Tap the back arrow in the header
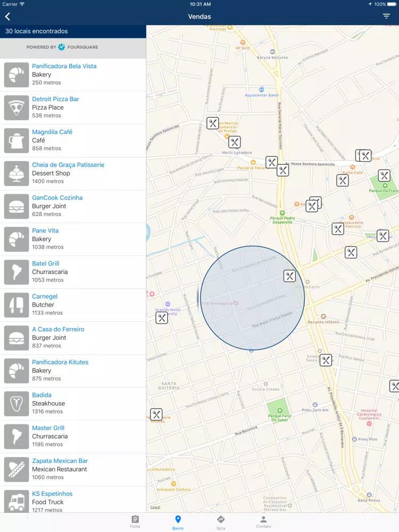The image size is (399, 532). click(x=7, y=16)
